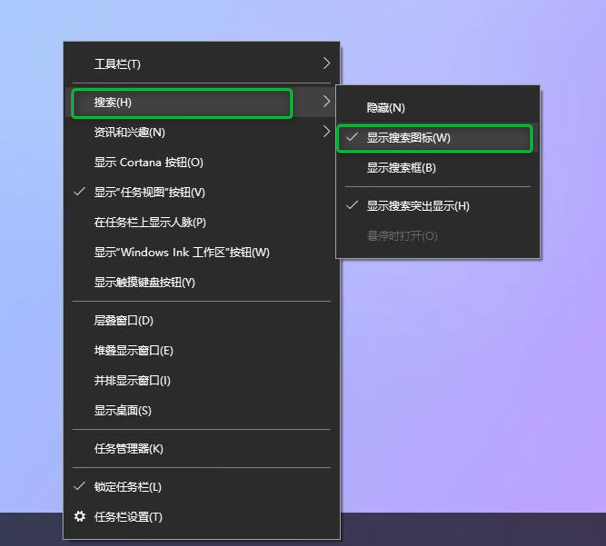Click the greyed 悬停时打开(O) item
The height and width of the screenshot is (546, 606).
click(x=437, y=236)
